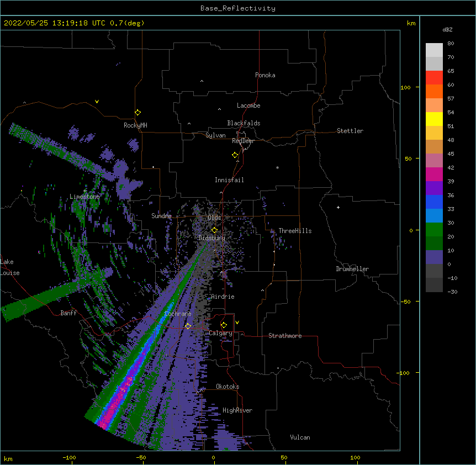Pick the light gray 80 dBZ legend swatch
The image size is (476, 465).
434,50
